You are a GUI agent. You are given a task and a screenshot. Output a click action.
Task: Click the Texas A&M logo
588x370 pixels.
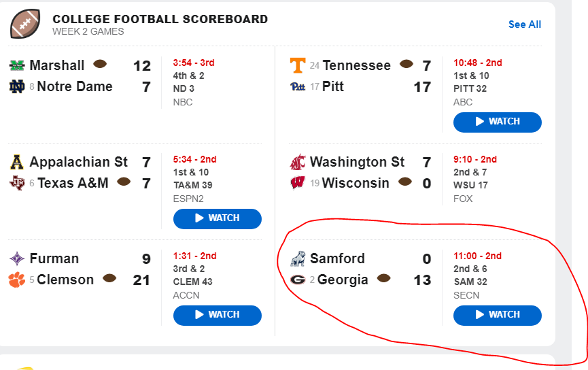pyautogui.click(x=17, y=183)
